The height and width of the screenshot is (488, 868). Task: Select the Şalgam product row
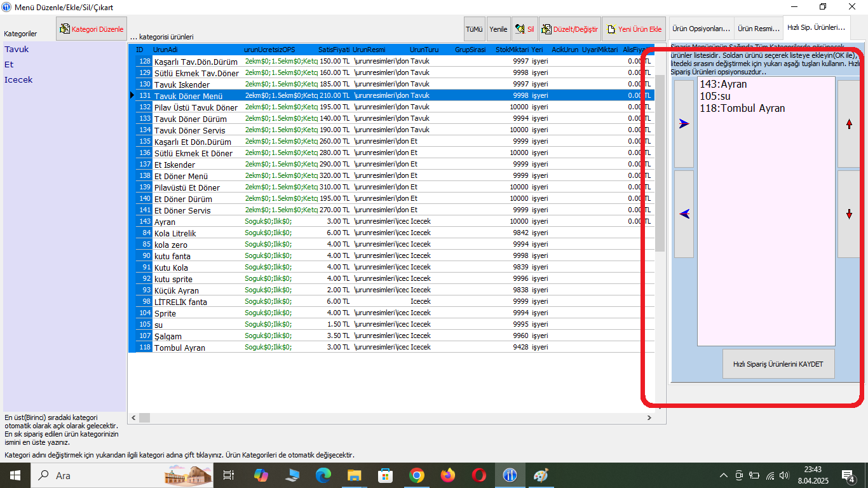391,336
